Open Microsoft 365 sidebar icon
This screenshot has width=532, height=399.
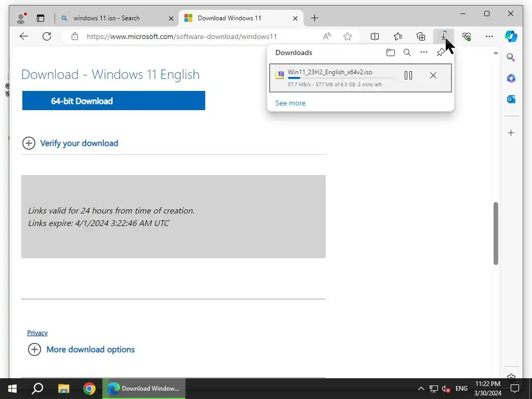coord(511,78)
